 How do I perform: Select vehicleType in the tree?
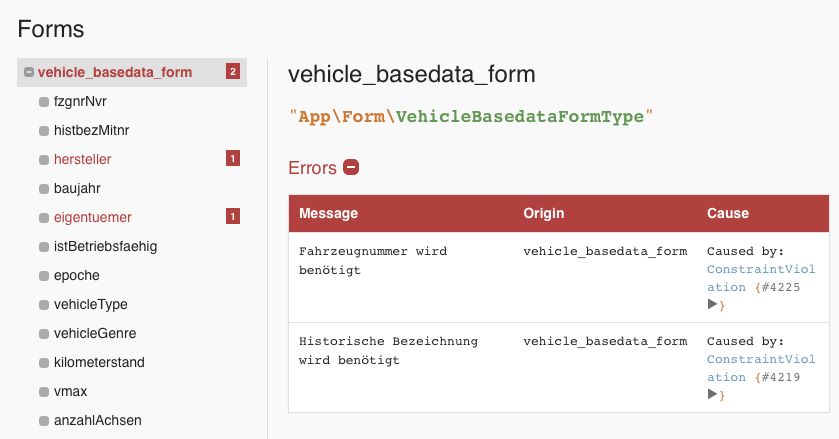[90, 304]
